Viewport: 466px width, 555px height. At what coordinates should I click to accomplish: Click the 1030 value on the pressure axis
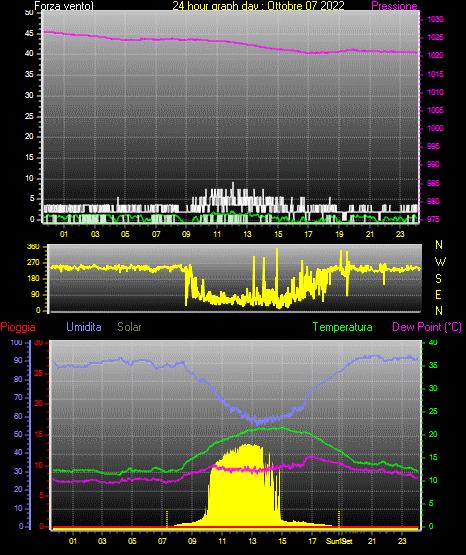(435, 19)
